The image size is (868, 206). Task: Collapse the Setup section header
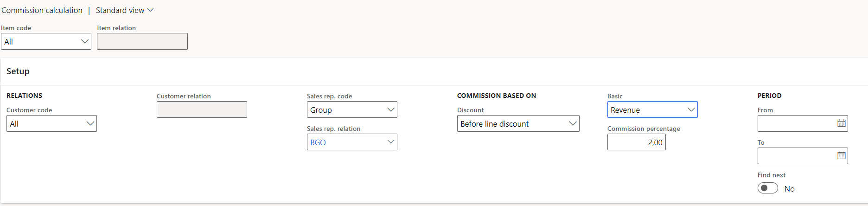click(18, 71)
